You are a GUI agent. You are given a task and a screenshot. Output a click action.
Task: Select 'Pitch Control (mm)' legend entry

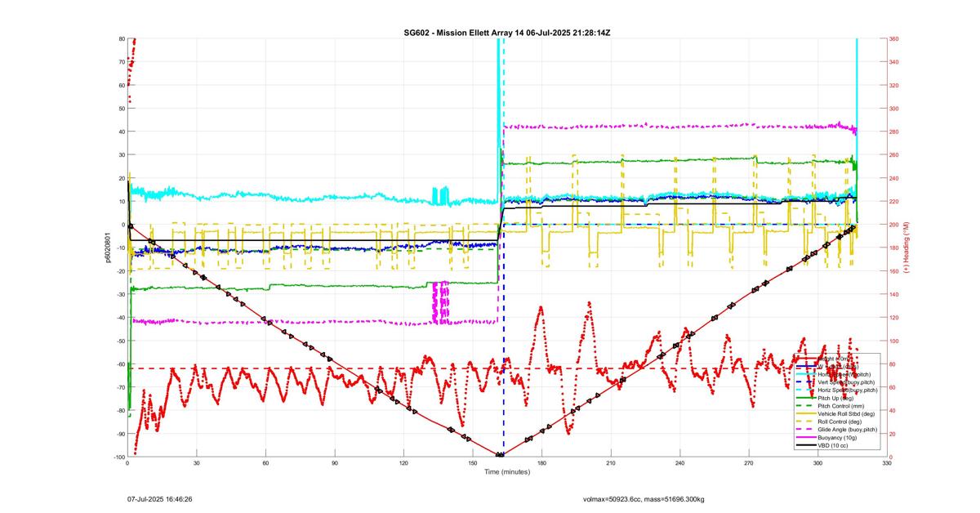[841, 406]
